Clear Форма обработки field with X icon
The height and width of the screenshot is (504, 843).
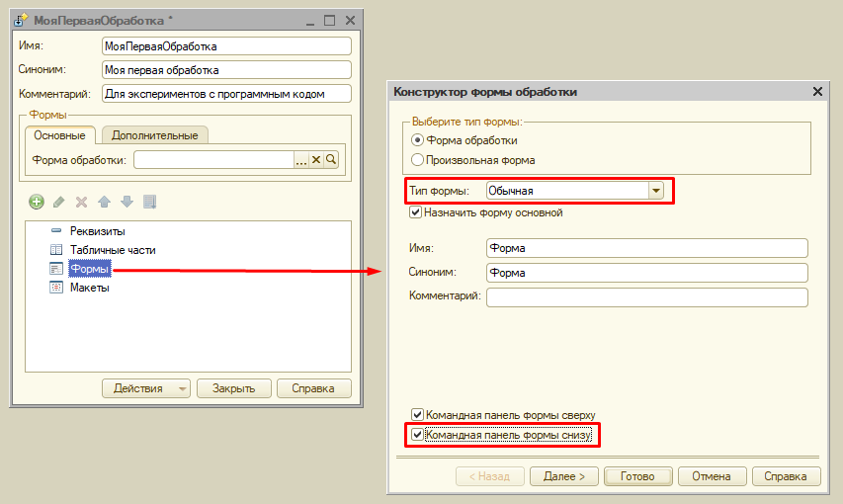click(316, 160)
